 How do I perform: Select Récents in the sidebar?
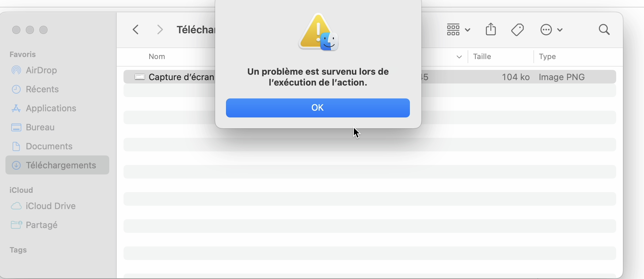42,89
